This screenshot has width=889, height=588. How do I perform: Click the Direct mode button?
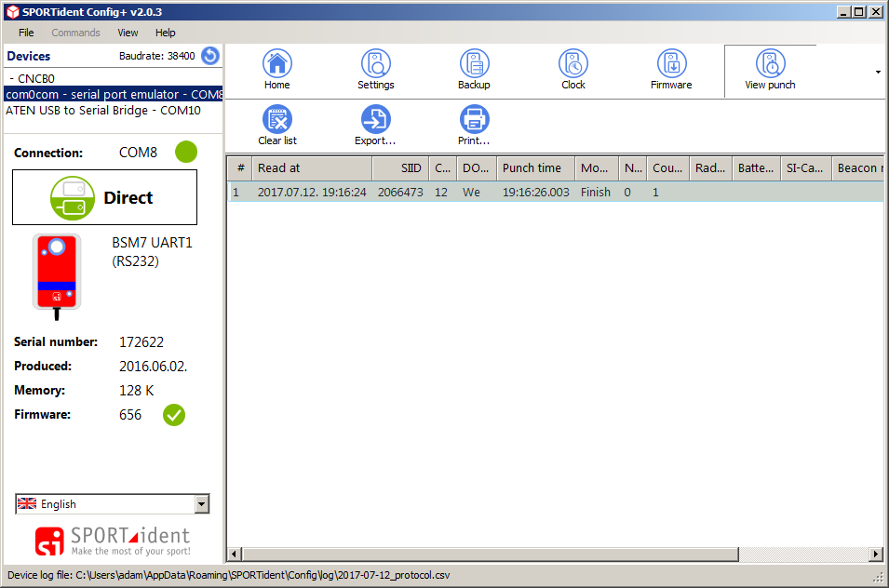pos(105,197)
